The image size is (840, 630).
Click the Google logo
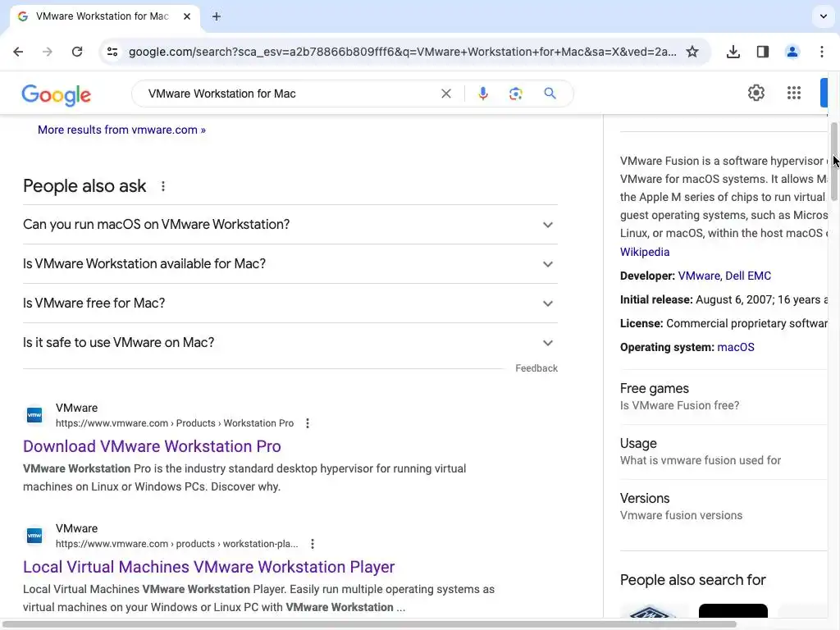click(x=57, y=95)
